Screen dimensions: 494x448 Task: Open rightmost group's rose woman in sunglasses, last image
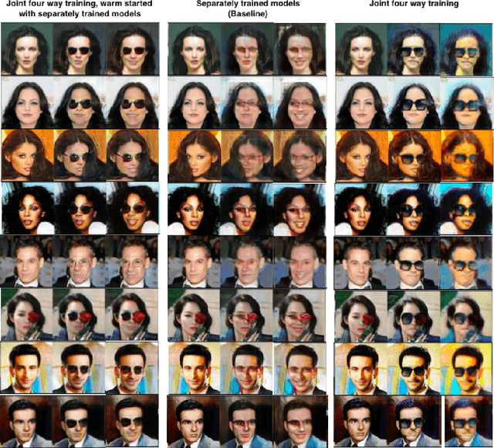(x=466, y=316)
